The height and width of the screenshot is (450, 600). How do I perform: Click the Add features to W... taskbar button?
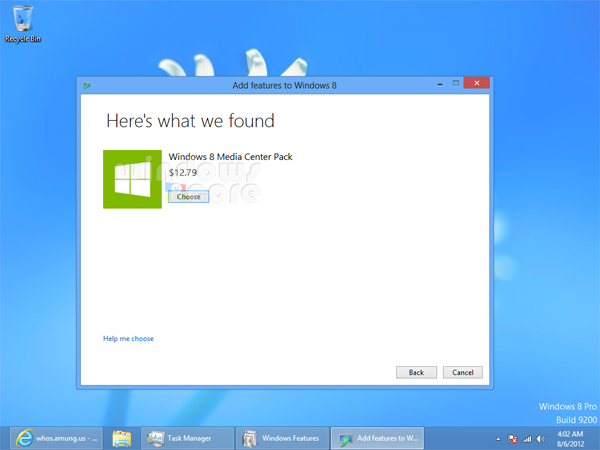[377, 438]
